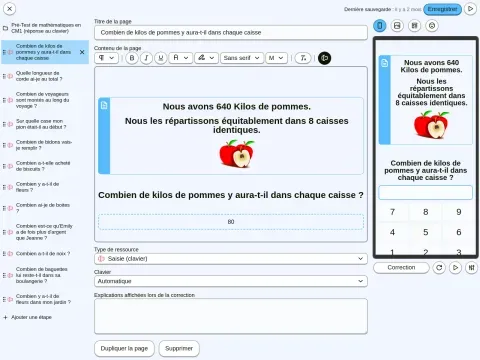
Task: Toggle bold formatting
Action: pyautogui.click(x=132, y=58)
